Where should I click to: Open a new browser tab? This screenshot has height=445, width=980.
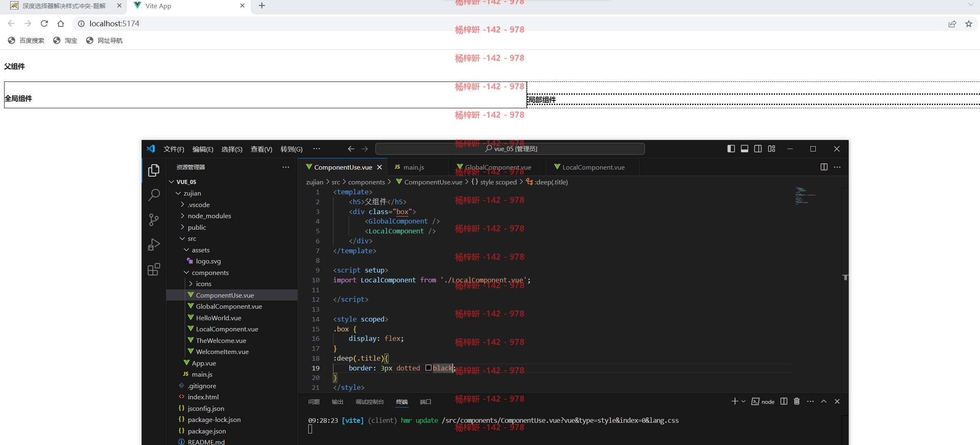[262, 6]
